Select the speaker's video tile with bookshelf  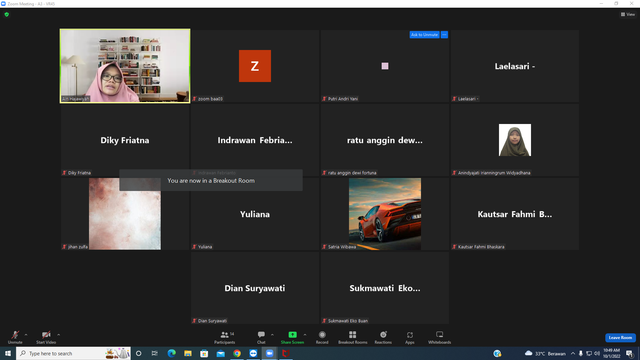pos(125,66)
